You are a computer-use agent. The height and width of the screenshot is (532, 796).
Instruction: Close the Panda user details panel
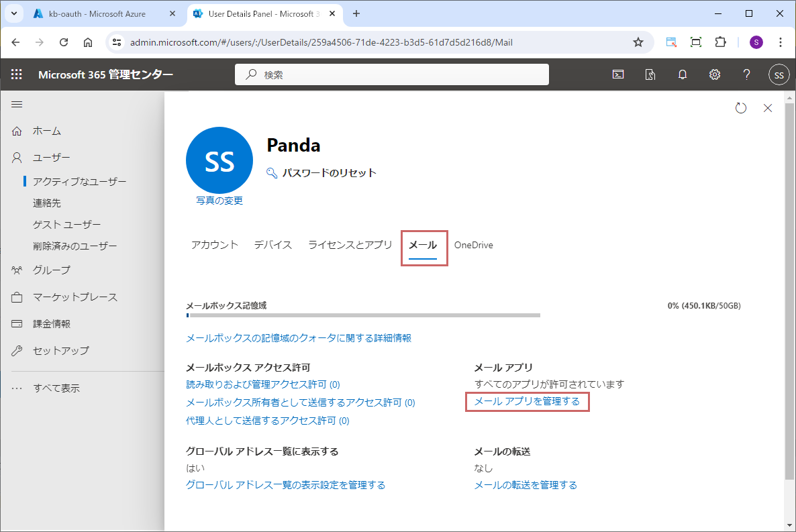[768, 108]
